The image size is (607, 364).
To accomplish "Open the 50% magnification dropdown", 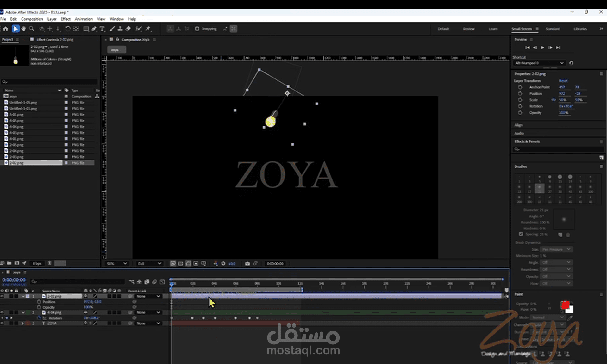I will [117, 263].
